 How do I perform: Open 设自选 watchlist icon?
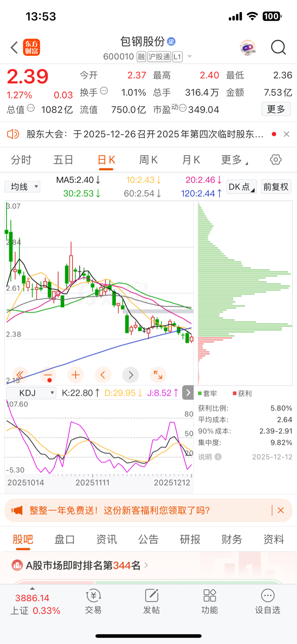pyautogui.click(x=268, y=601)
